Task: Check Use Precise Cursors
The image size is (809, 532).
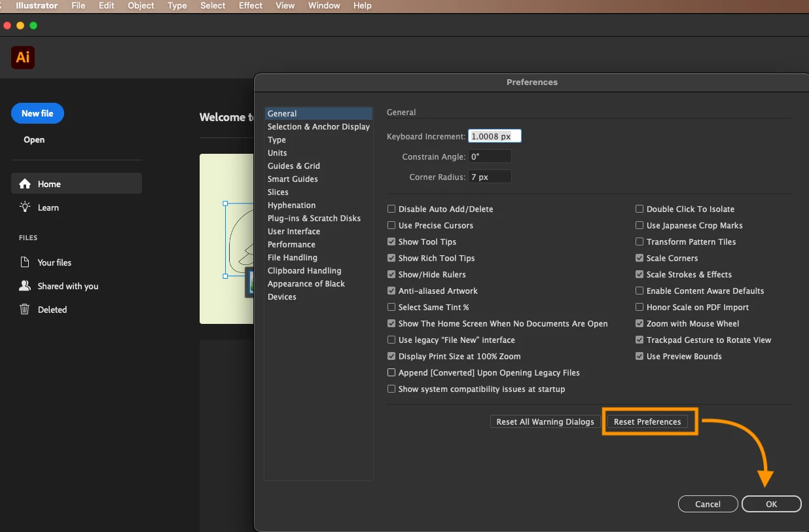Action: tap(391, 226)
